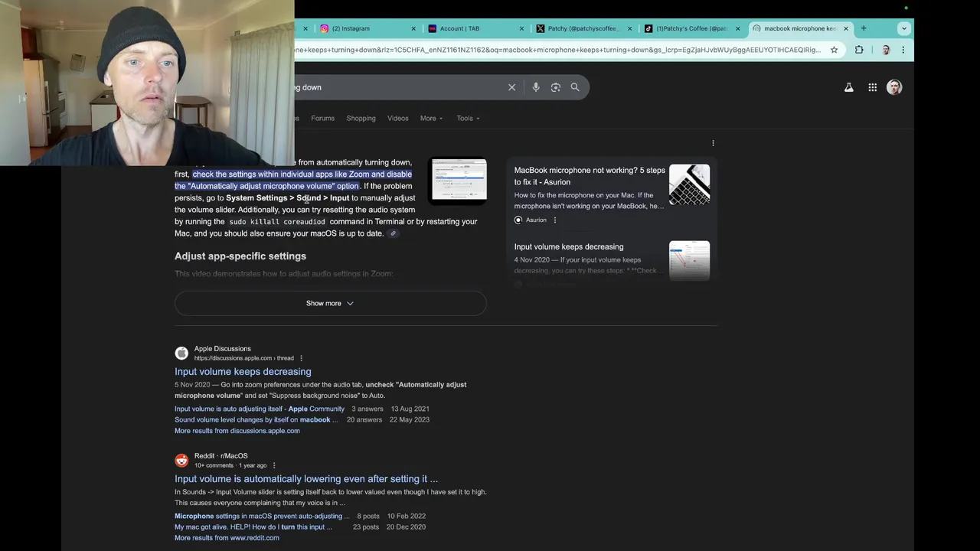Screen dimensions: 980x551
Task: Open the side 'Input volume keeps decreasing' card
Action: pos(569,247)
